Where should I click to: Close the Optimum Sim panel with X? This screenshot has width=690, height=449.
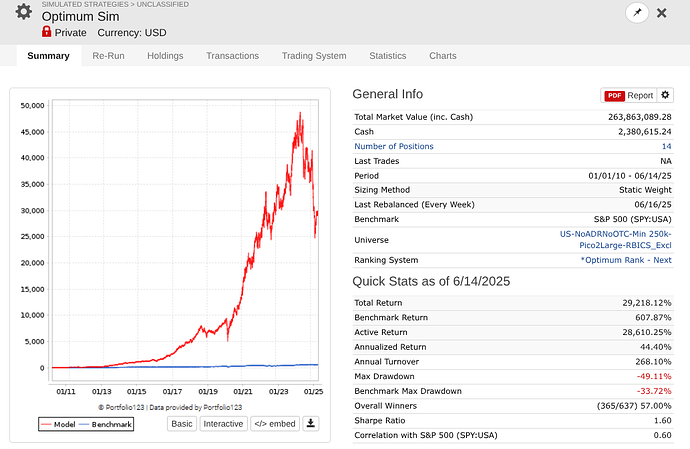661,13
